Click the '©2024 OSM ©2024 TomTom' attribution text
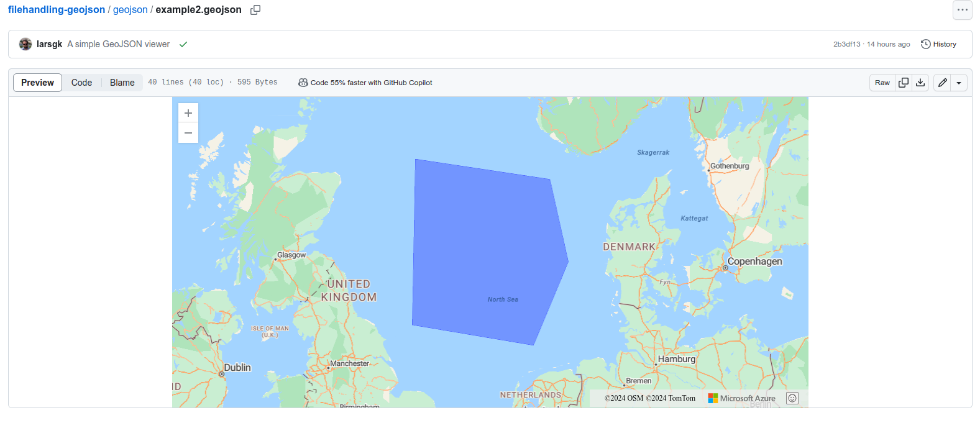This screenshot has height=428, width=980. click(x=650, y=398)
